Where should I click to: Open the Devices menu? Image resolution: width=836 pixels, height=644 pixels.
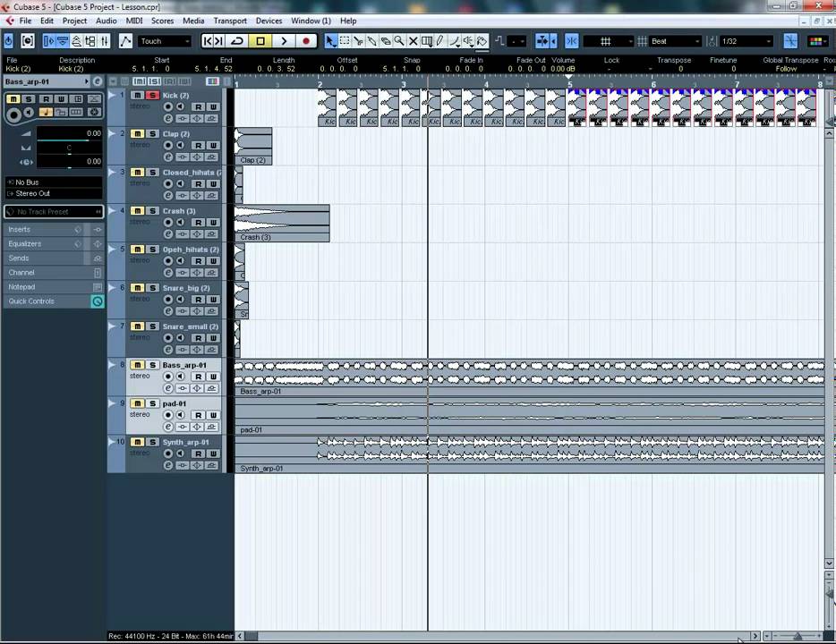coord(269,21)
